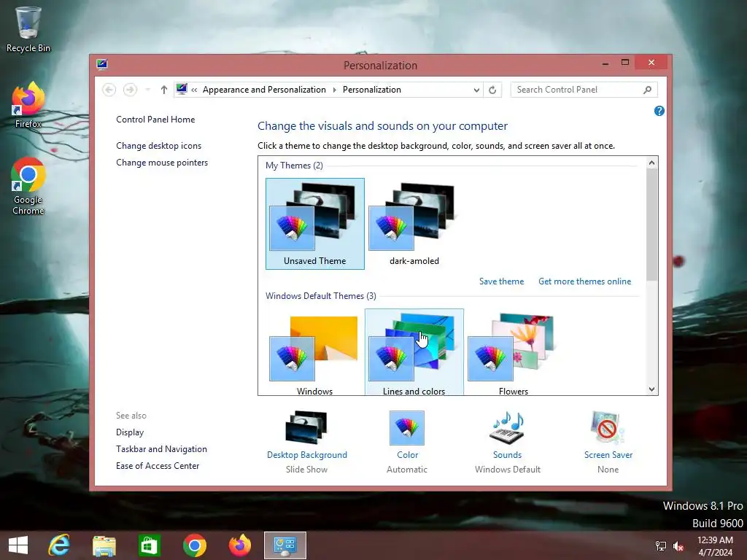The width and height of the screenshot is (747, 560).
Task: Open Taskbar and Navigation link
Action: click(161, 449)
